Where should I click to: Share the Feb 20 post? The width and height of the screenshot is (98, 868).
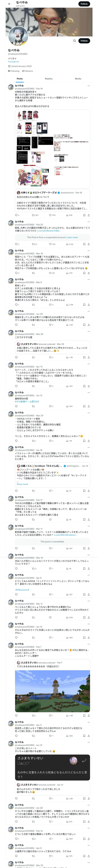[89, 244]
